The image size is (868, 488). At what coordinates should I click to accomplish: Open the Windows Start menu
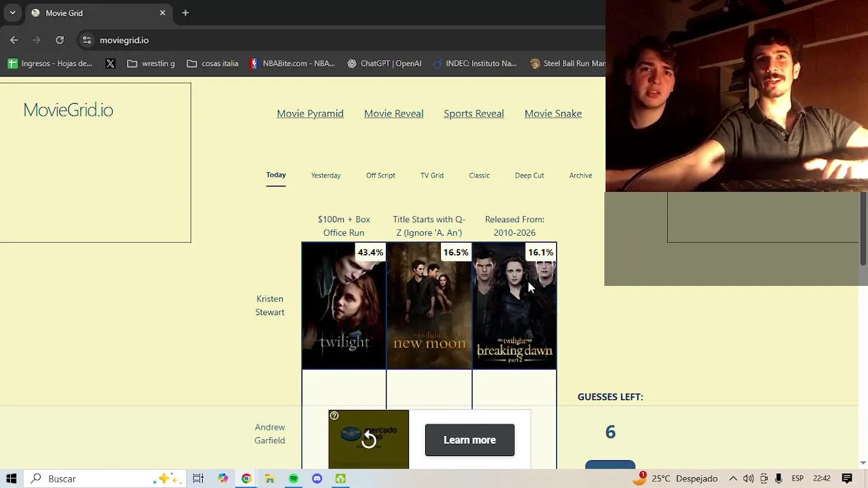[11, 479]
